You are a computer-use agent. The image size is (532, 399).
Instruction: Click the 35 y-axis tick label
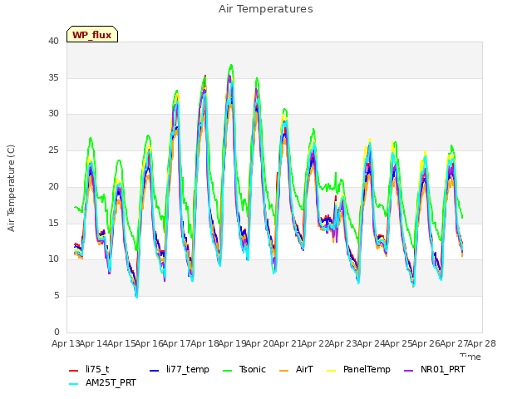click(x=53, y=77)
